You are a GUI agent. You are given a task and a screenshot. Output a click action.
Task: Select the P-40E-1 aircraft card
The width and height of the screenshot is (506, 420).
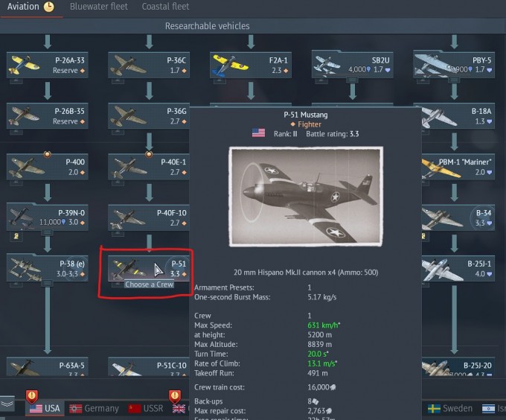(x=149, y=167)
